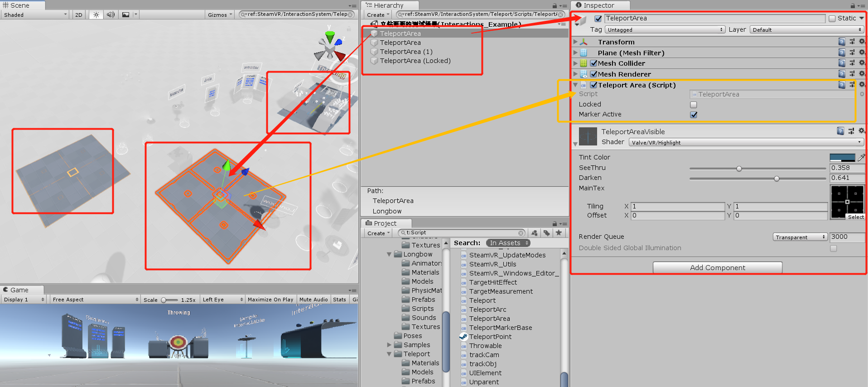Click the orientation gizmo in the Scene view
Image resolution: width=868 pixels, height=387 pixels.
pyautogui.click(x=330, y=47)
